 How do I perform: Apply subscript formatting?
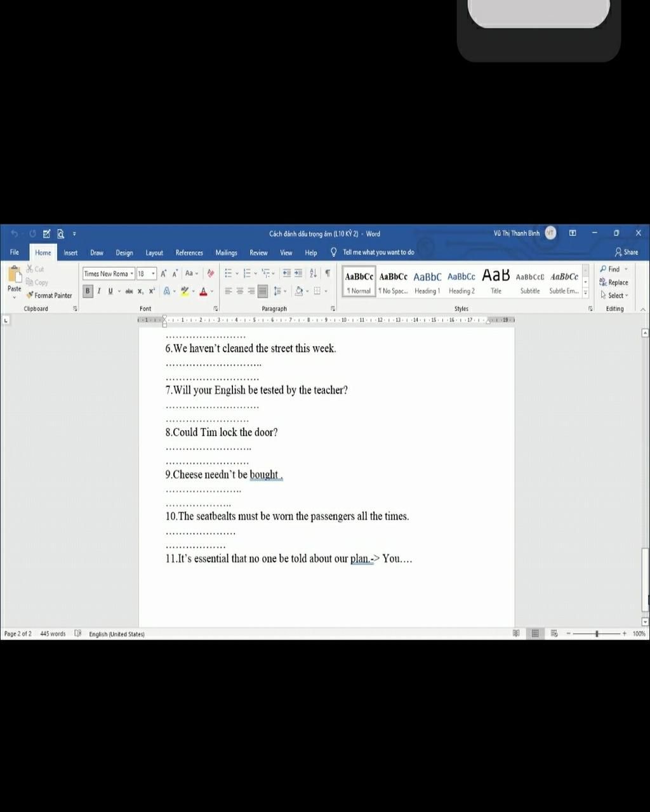pos(140,291)
